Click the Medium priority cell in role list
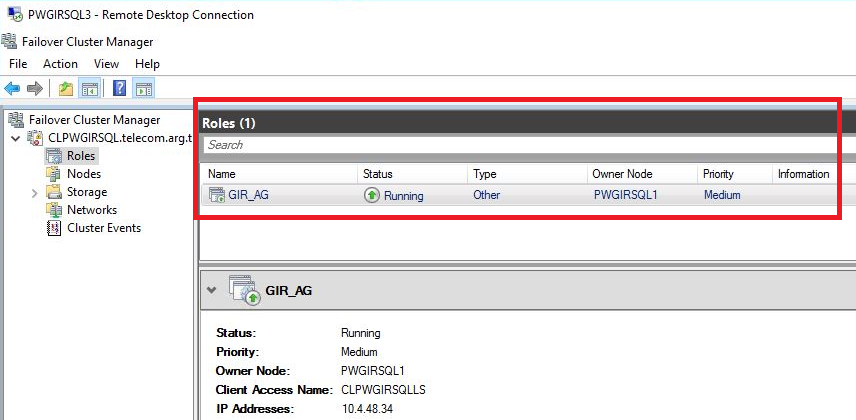The height and width of the screenshot is (420, 856). click(722, 195)
